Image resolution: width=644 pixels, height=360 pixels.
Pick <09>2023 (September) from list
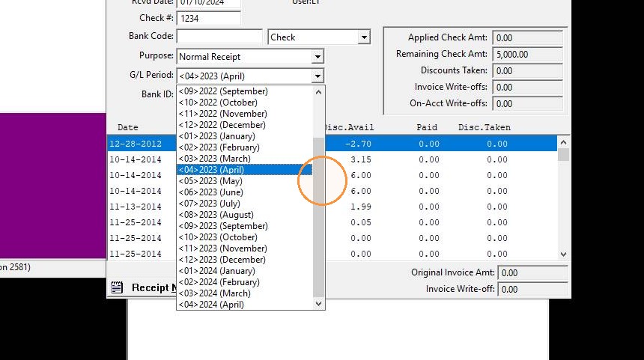coord(245,226)
